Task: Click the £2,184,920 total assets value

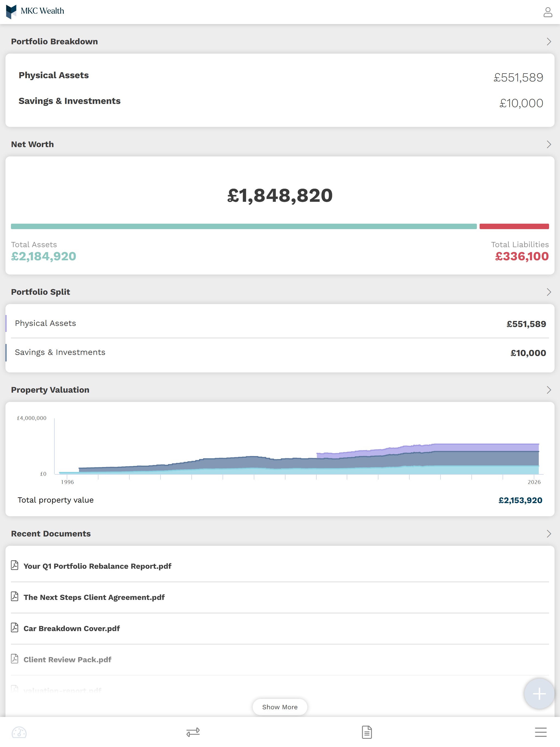Action: coord(43,256)
